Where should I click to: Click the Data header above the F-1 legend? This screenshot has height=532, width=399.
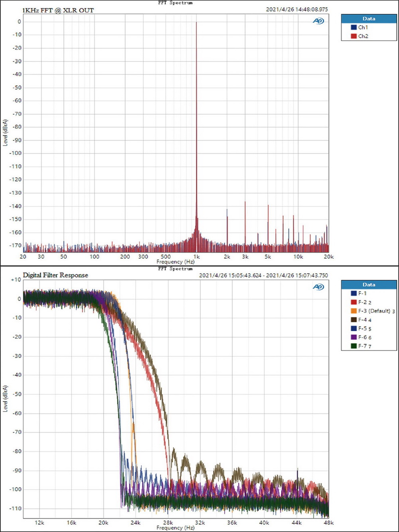369,285
